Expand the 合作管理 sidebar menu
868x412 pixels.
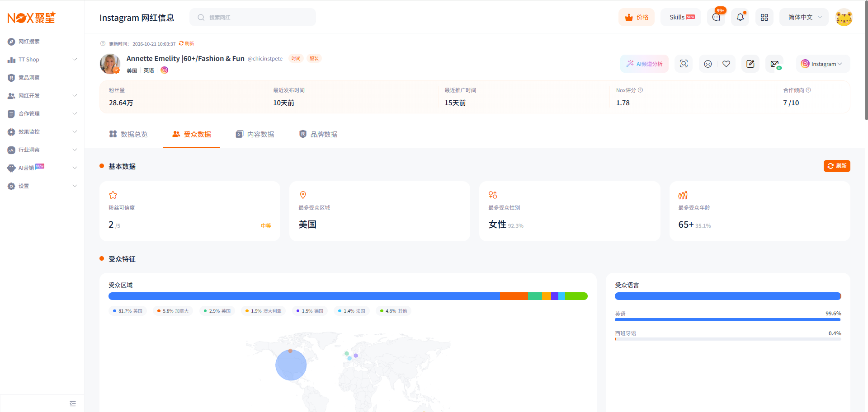tap(42, 114)
